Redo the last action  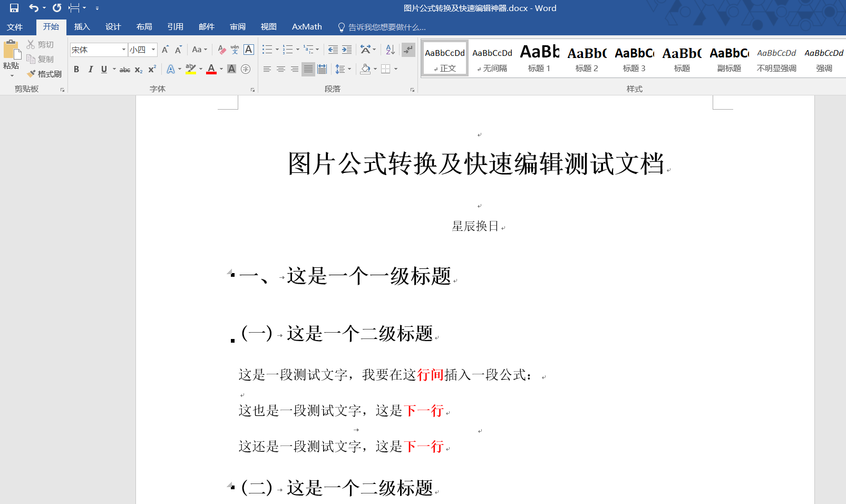(57, 8)
